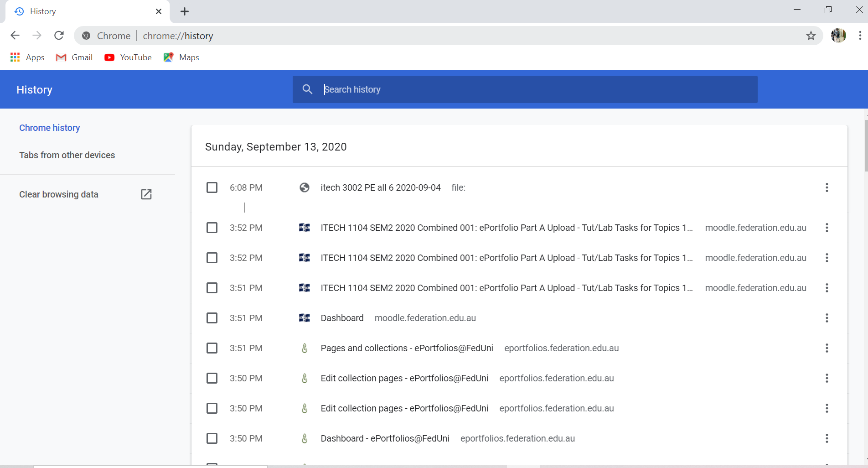Tick checkbox for Dashboard - ePortfolios@FedUni entry
The width and height of the screenshot is (868, 468).
pos(212,438)
